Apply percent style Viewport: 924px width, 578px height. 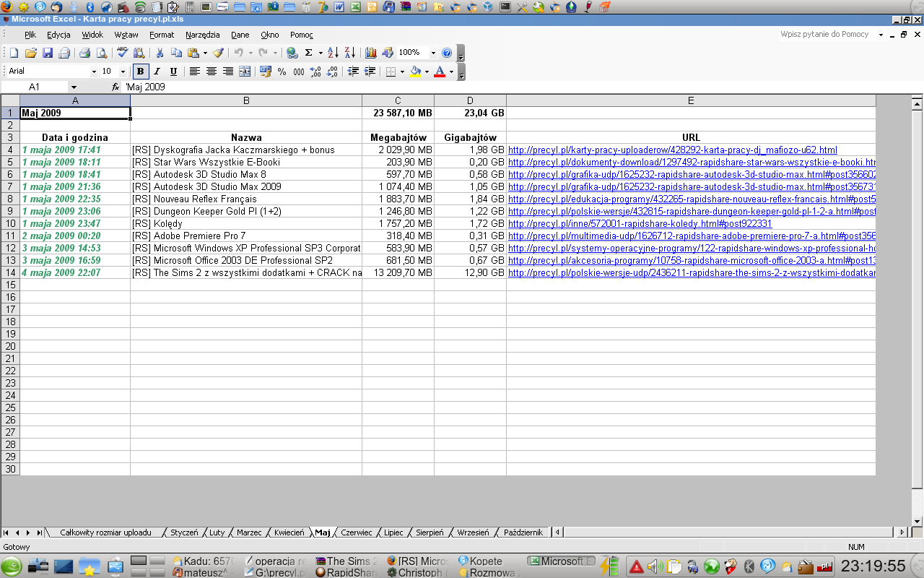[x=282, y=72]
